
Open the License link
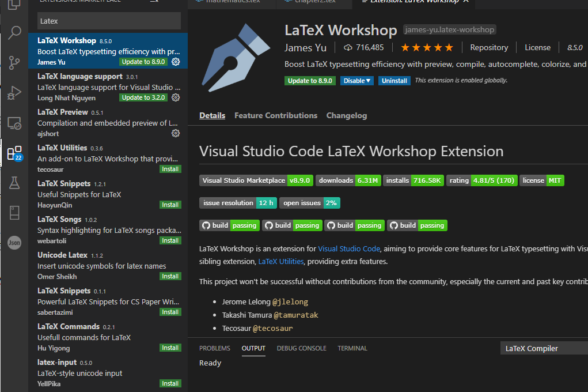[x=537, y=48]
